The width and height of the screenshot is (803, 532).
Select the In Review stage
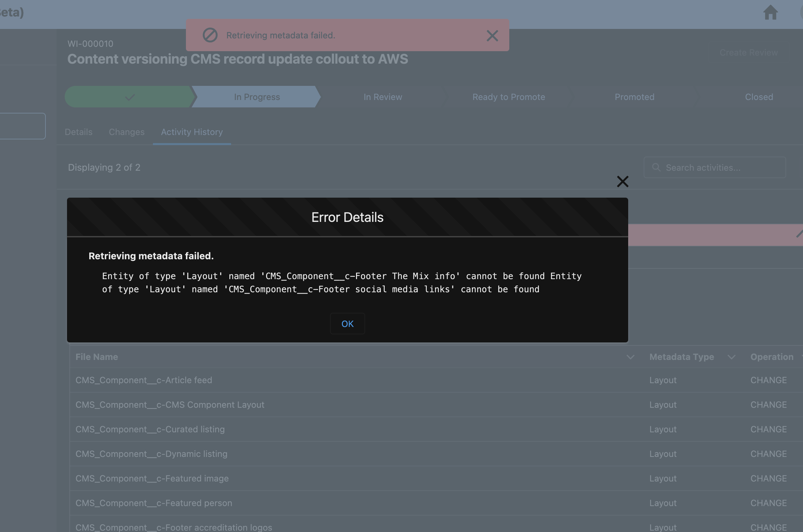[x=383, y=97]
